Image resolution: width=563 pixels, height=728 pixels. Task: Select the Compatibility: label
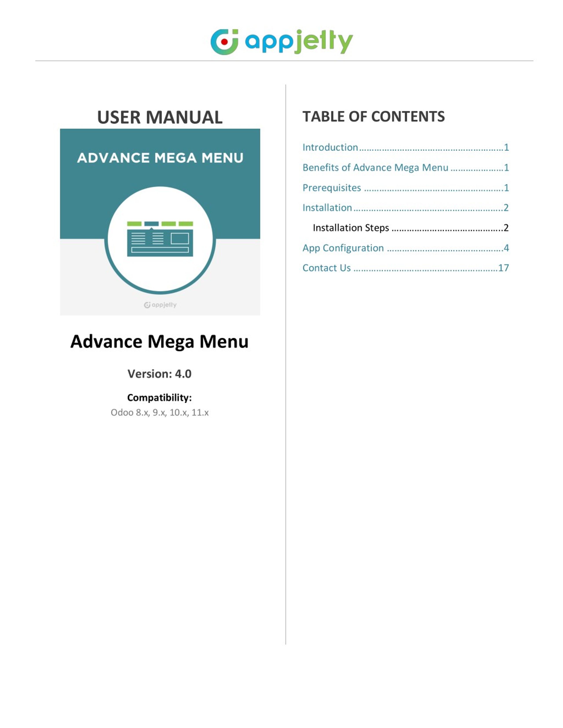point(159,397)
